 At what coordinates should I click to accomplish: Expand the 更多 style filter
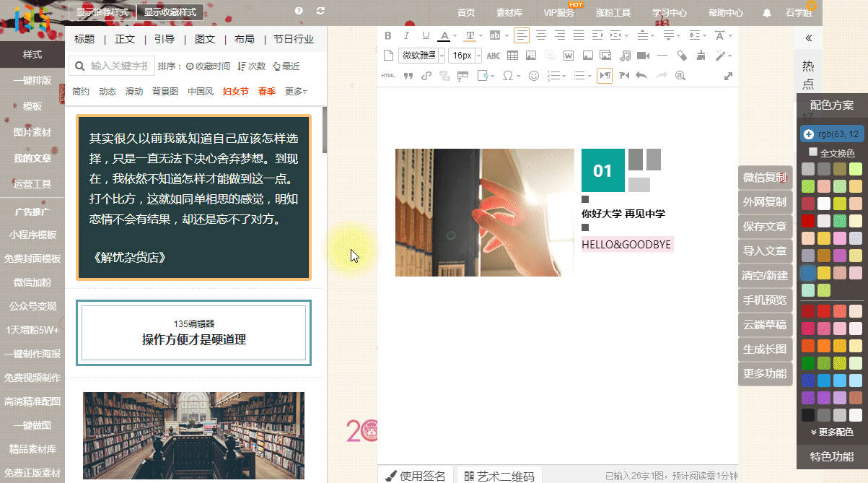coord(296,92)
